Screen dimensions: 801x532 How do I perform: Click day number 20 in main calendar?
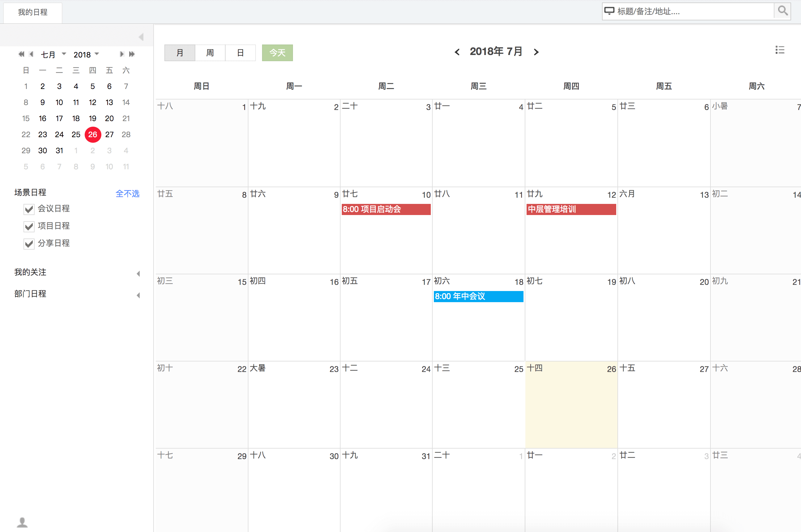pyautogui.click(x=704, y=282)
